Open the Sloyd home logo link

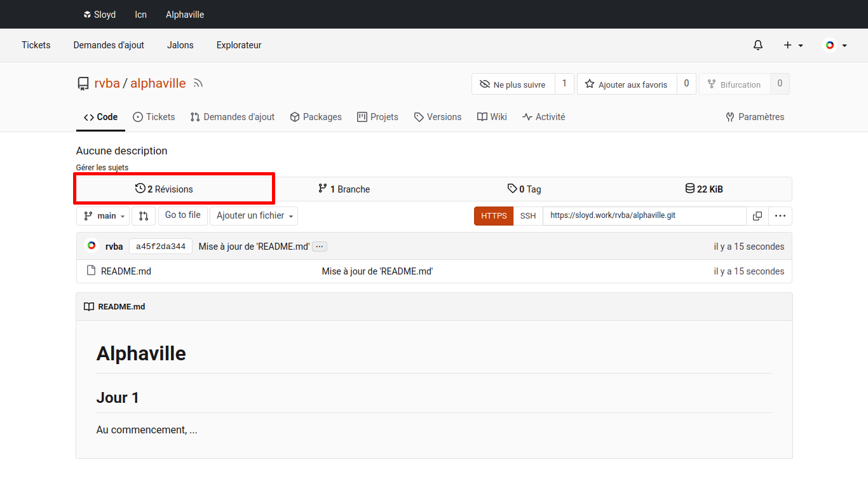point(100,15)
